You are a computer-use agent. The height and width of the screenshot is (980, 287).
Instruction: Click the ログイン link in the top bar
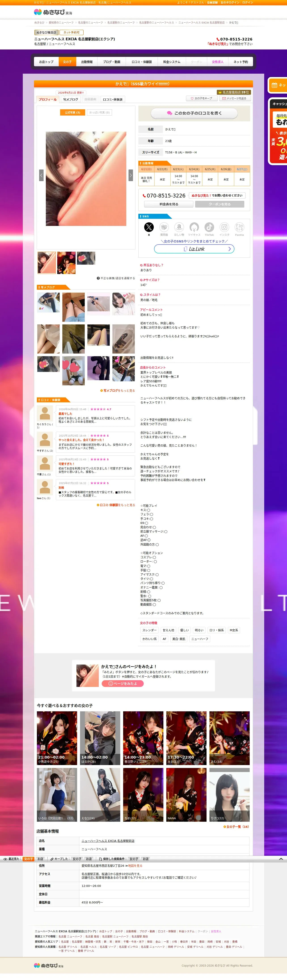point(247,3)
